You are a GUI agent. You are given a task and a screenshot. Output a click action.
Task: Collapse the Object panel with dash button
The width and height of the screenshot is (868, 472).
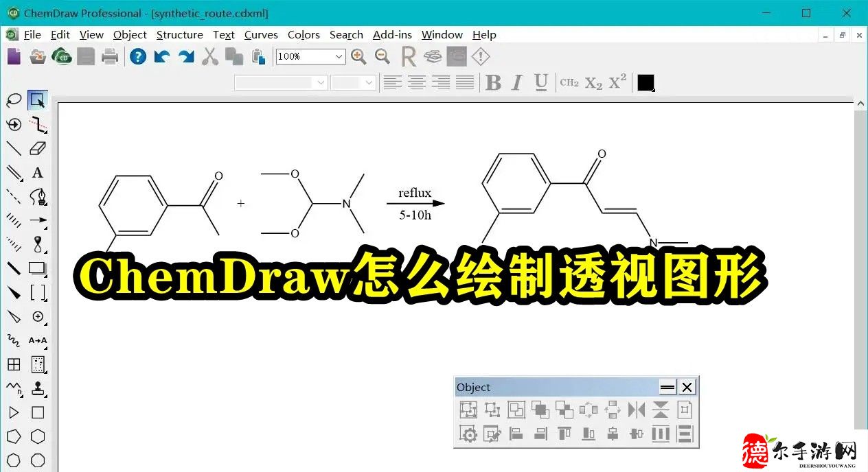click(x=667, y=387)
